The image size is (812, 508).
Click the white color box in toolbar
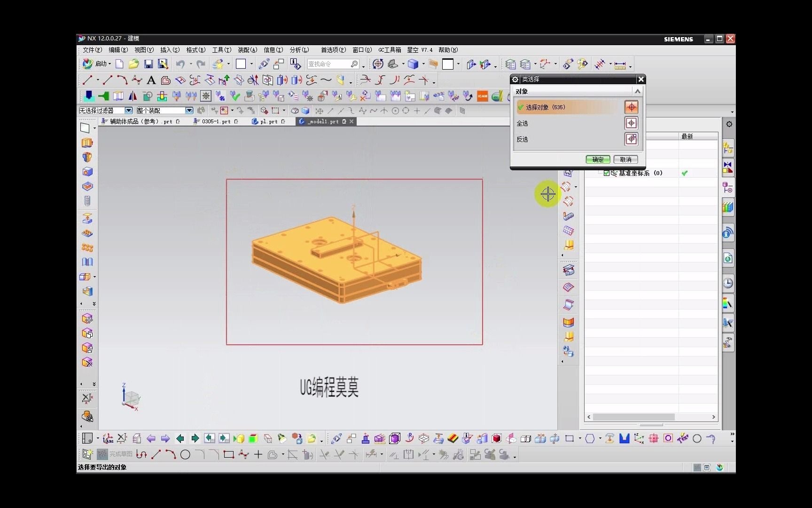(241, 64)
